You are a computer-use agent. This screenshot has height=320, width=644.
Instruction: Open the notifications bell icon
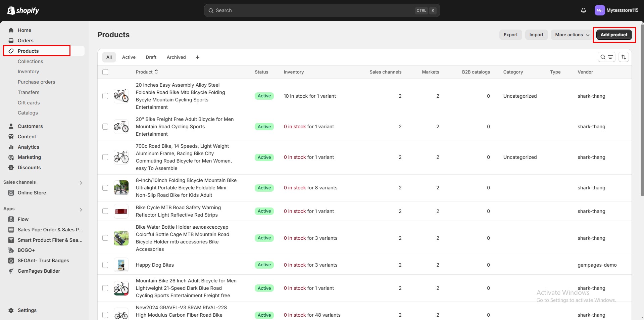583,10
